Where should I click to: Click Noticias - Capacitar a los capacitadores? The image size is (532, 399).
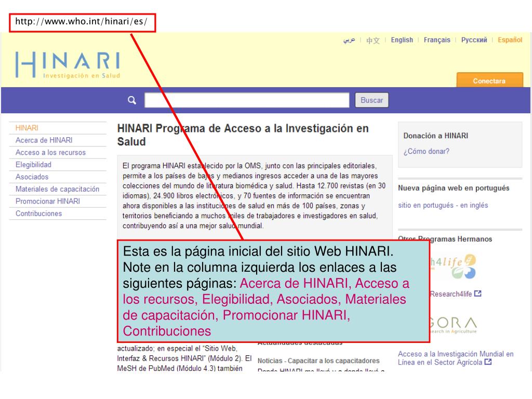[x=318, y=361]
